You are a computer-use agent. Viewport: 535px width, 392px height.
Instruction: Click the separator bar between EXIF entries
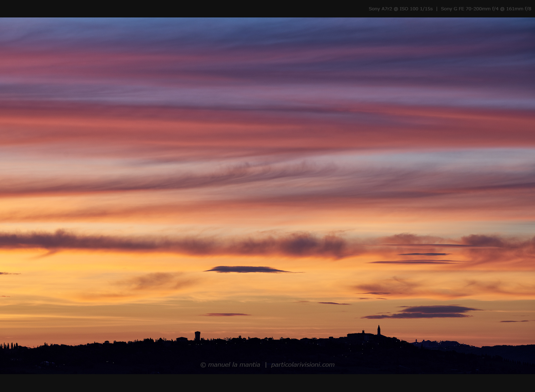(x=437, y=9)
